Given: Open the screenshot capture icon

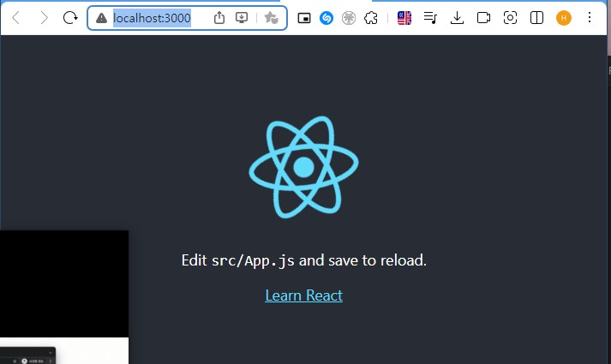Looking at the screenshot, I should (510, 18).
